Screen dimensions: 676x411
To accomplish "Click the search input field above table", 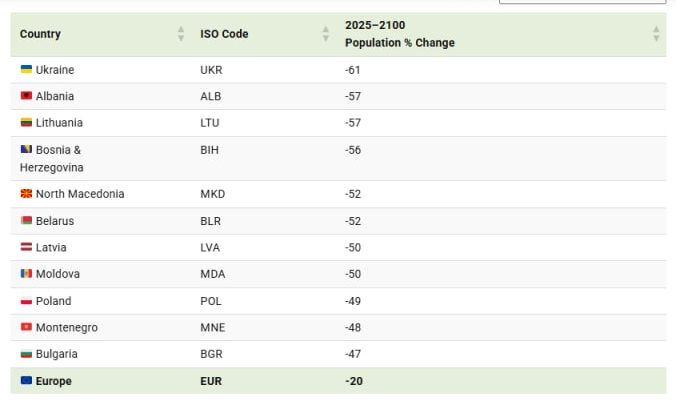I will [583, 2].
